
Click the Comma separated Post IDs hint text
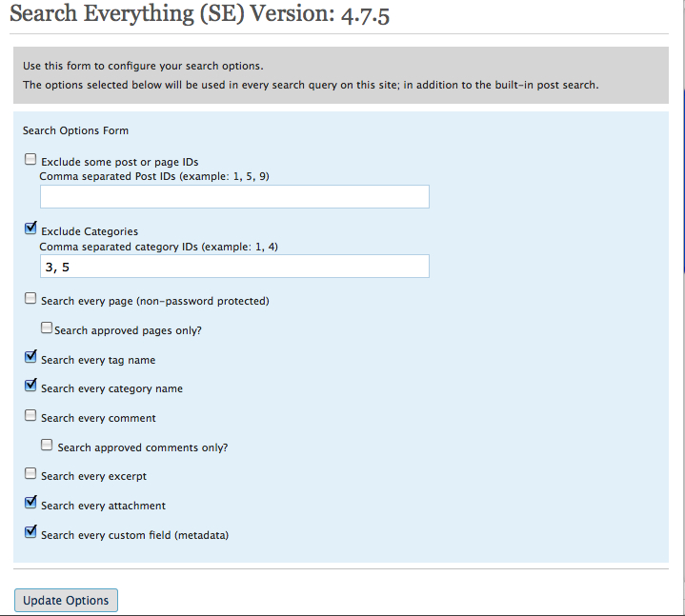(154, 176)
